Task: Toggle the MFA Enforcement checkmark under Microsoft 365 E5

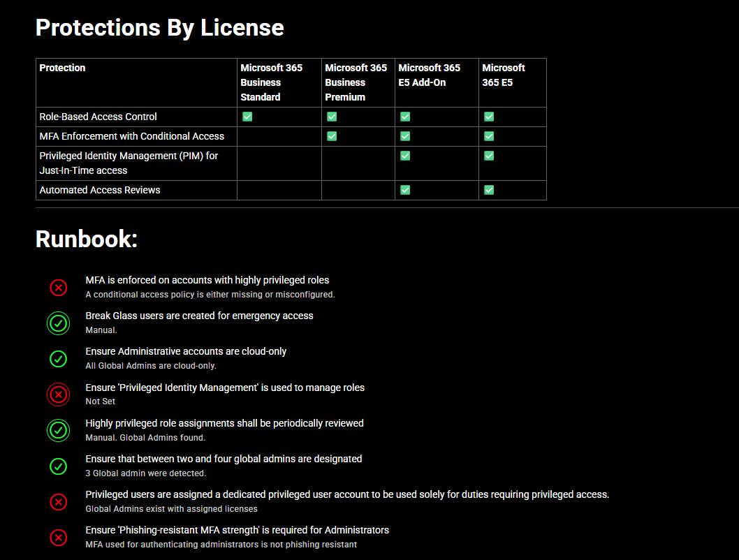Action: (x=488, y=136)
